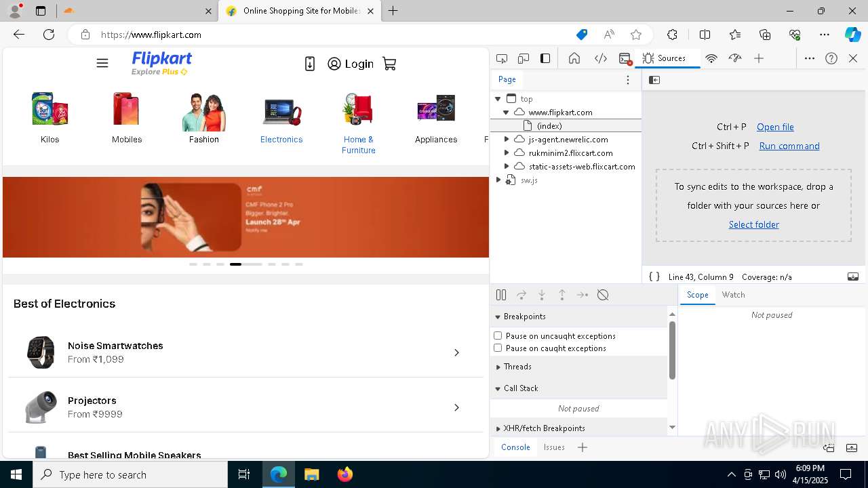Add this page to favorites star

[636, 35]
